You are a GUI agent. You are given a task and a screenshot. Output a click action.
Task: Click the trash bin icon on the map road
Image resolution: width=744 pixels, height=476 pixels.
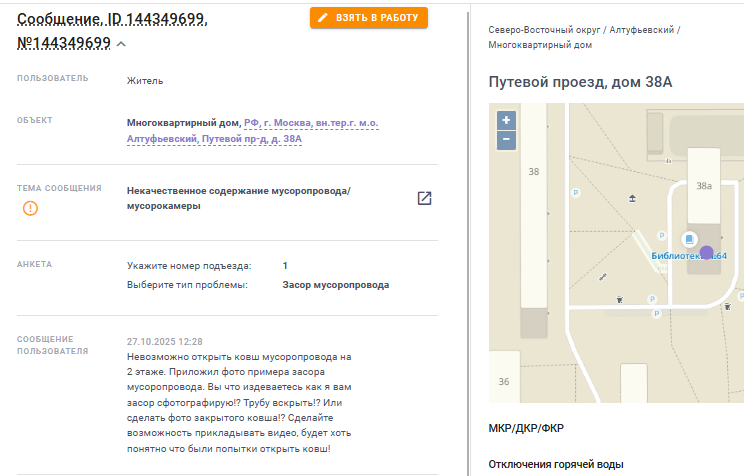pos(619,299)
